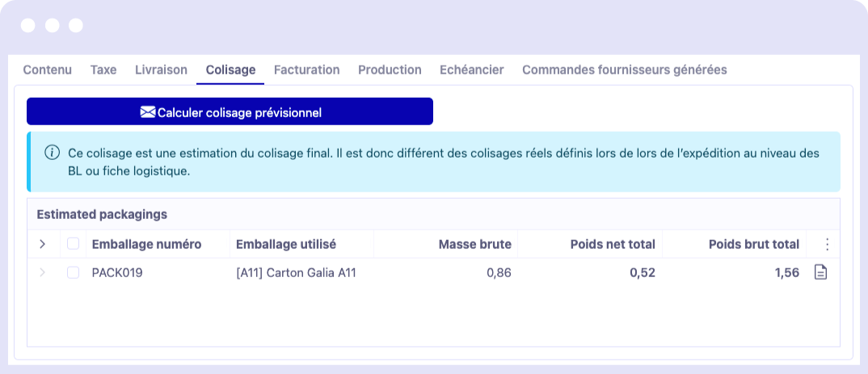
Task: Go to the Livraison tab
Action: tap(161, 70)
